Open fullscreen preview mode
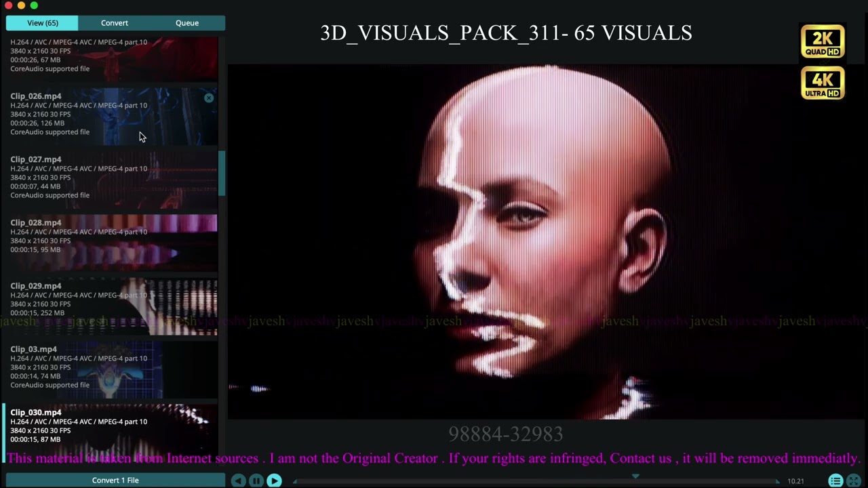Viewport: 868px width, 488px height. click(x=854, y=481)
